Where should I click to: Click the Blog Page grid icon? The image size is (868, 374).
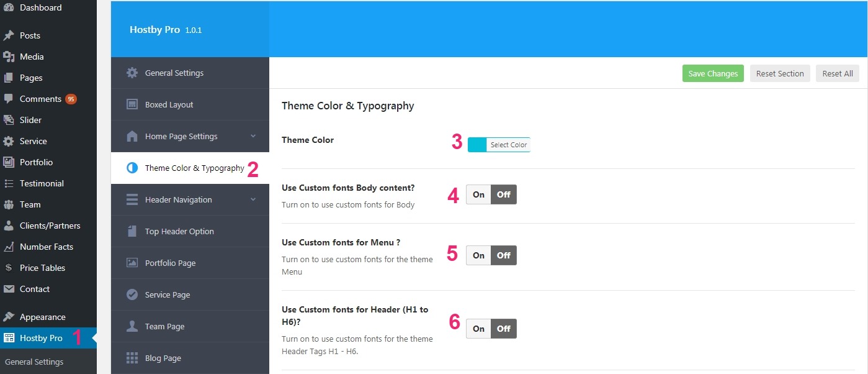[132, 358]
